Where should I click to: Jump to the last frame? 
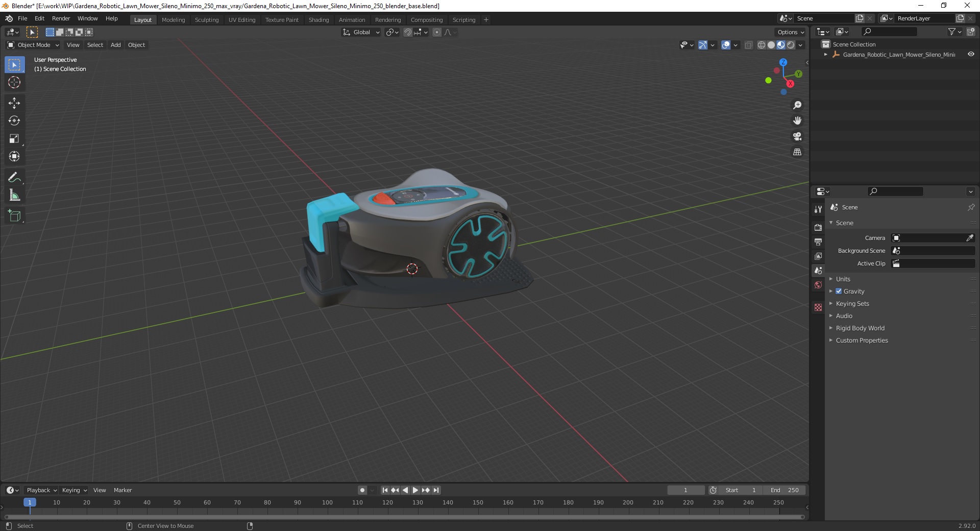(x=436, y=490)
